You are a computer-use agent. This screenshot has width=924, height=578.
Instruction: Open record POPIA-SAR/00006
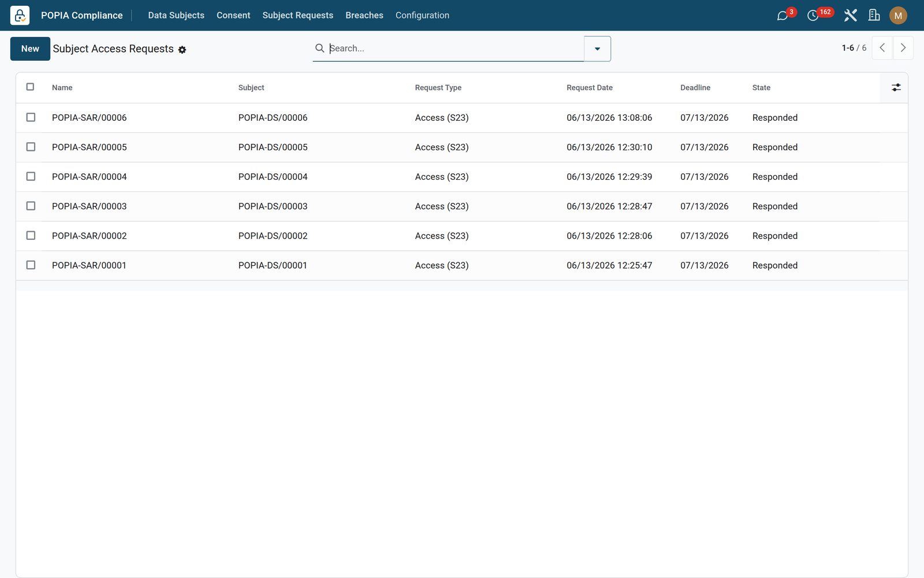[90, 118]
